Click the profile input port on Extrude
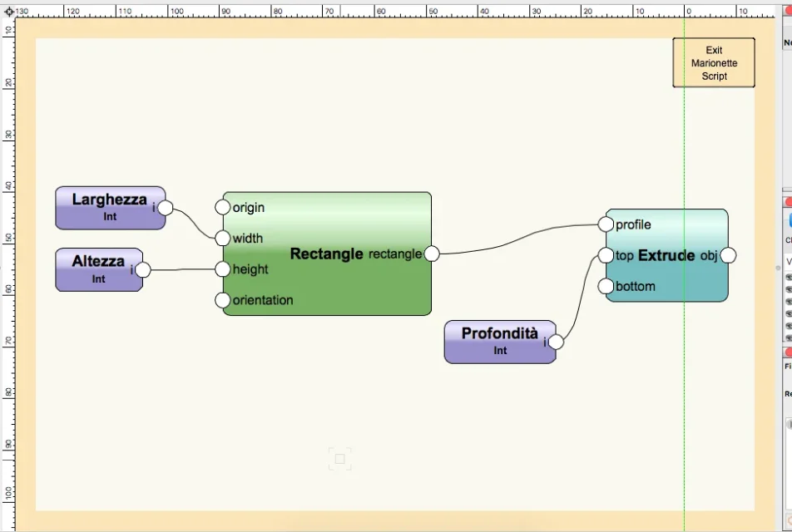This screenshot has width=792, height=532. [606, 224]
